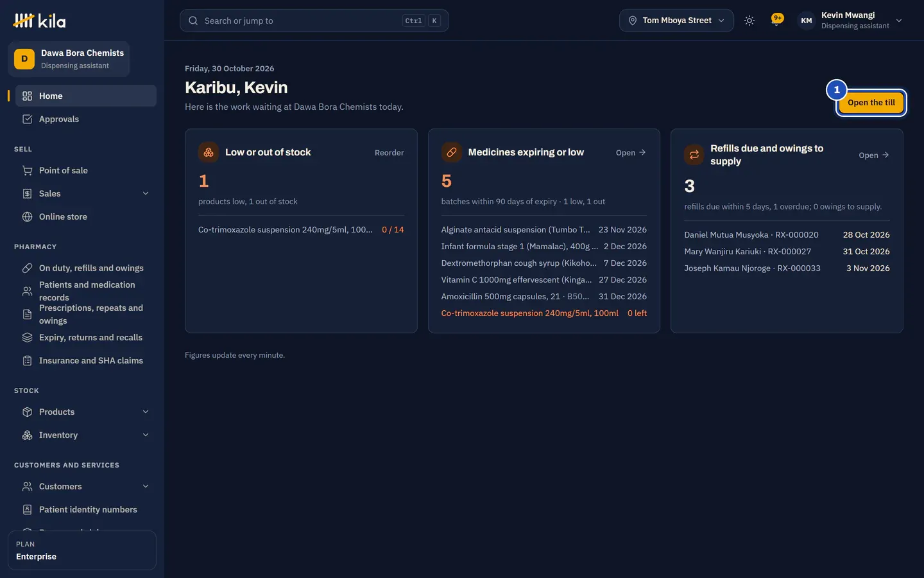Image resolution: width=924 pixels, height=578 pixels.
Task: Open Approvals in the sidebar
Action: pos(86,119)
